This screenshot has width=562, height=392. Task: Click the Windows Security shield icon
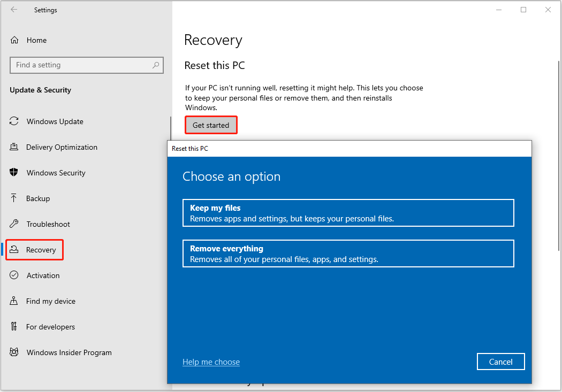(x=13, y=173)
